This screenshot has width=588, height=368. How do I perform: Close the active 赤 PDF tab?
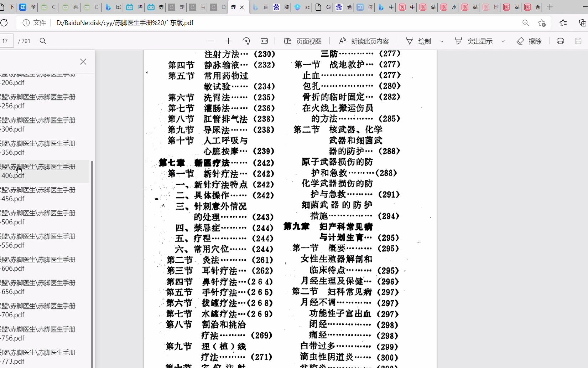pos(242,7)
